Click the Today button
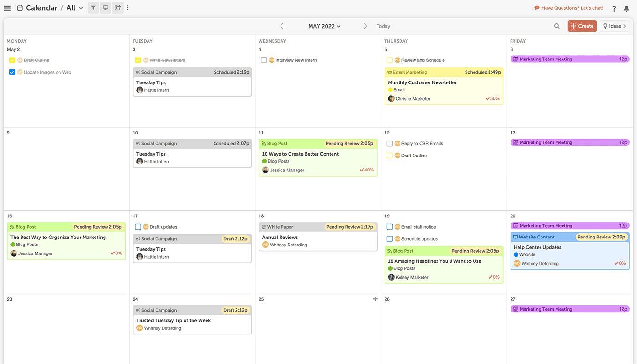The height and width of the screenshot is (364, 637). tap(383, 26)
